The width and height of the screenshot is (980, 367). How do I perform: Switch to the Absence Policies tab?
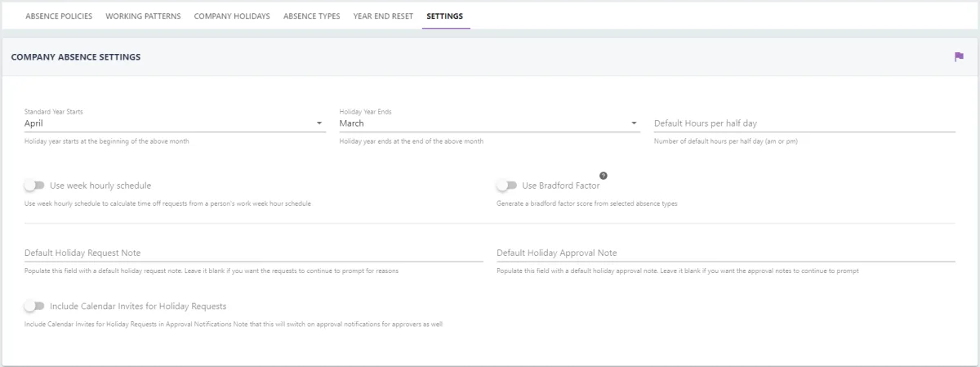click(59, 16)
